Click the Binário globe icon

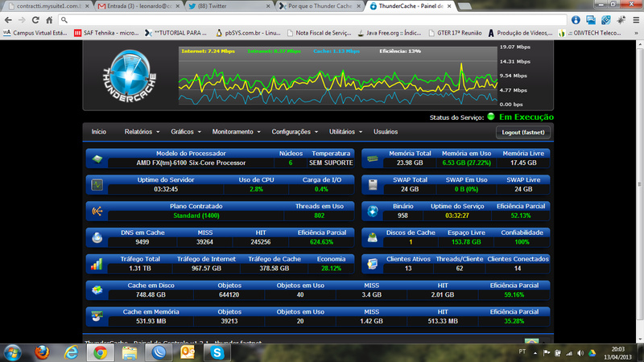pos(373,212)
